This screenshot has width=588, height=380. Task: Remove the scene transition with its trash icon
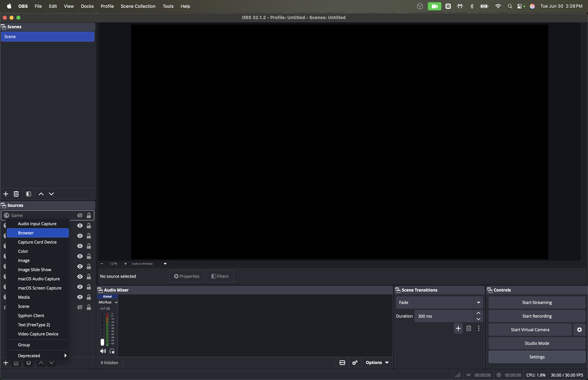coord(469,328)
